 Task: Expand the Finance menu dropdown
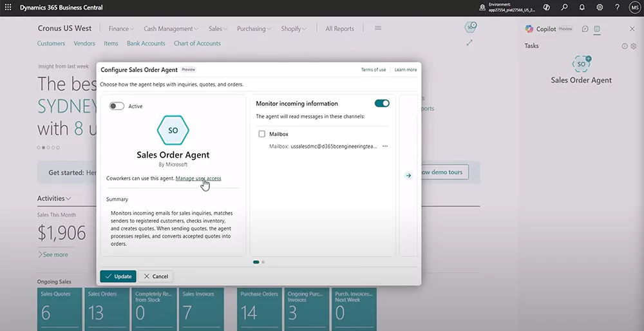point(121,29)
